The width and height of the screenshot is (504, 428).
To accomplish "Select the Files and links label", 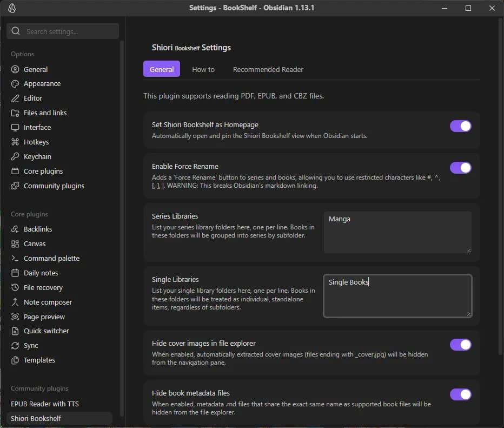I will (45, 113).
